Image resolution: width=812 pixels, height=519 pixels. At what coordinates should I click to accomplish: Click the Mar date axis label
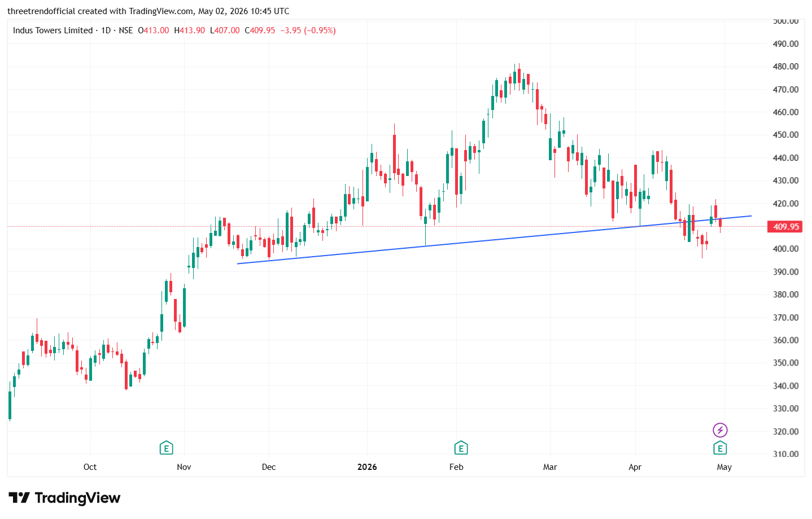coord(550,467)
